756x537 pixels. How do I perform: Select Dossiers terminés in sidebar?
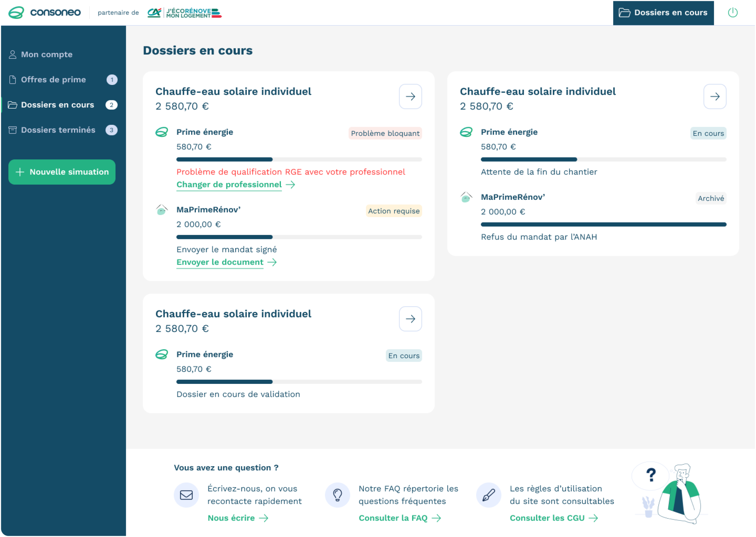tap(58, 130)
